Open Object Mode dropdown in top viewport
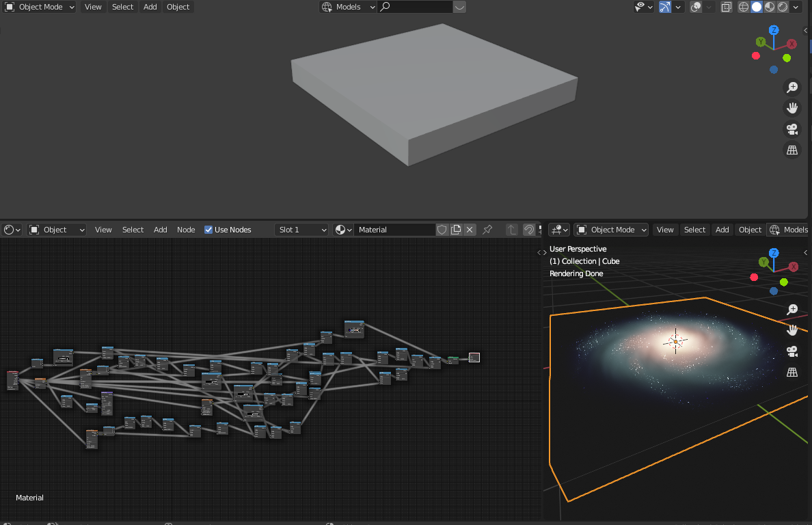Screen dimensions: 812x525 point(40,7)
